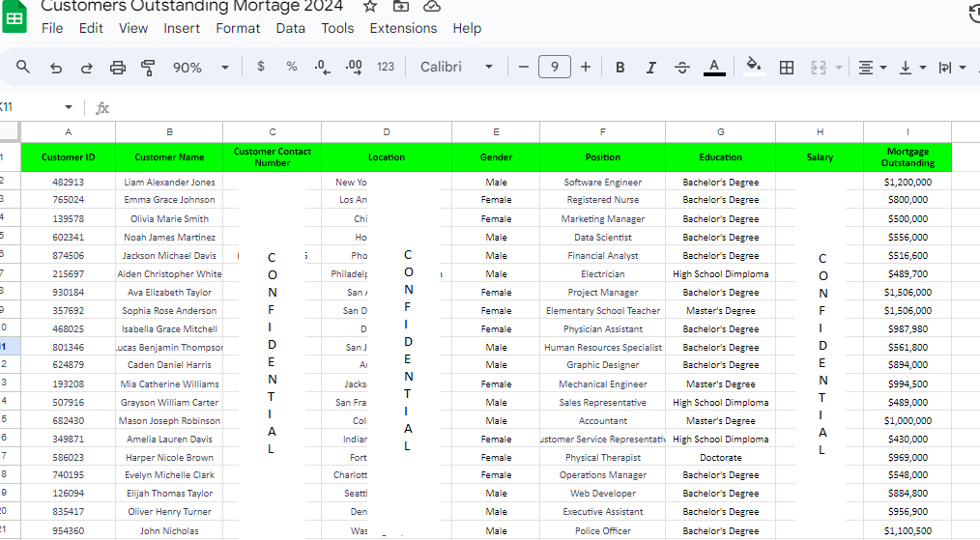Viewport: 980px width, 540px height.
Task: Open the Format menu
Action: pos(238,28)
